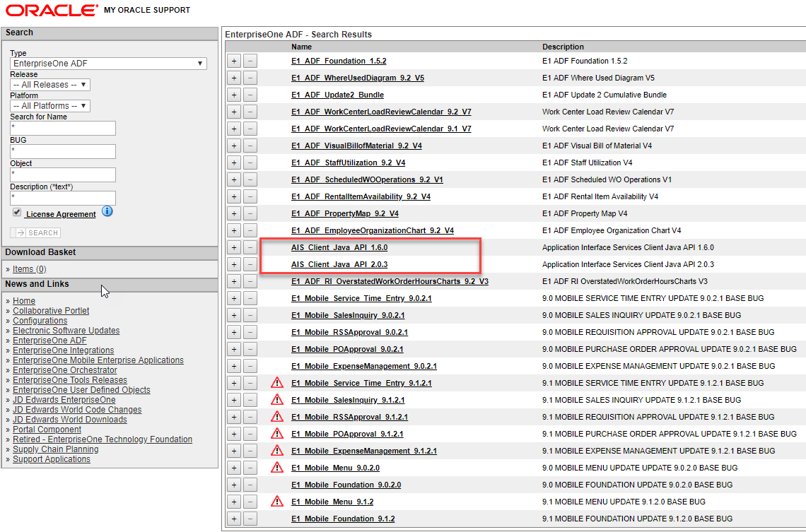Add E1_Mobile_Foundation_9.1.2 using its plus icon

pos(233,519)
